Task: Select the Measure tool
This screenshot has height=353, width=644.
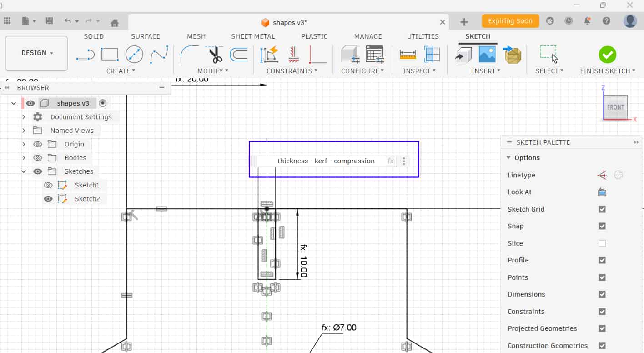Action: pos(408,55)
